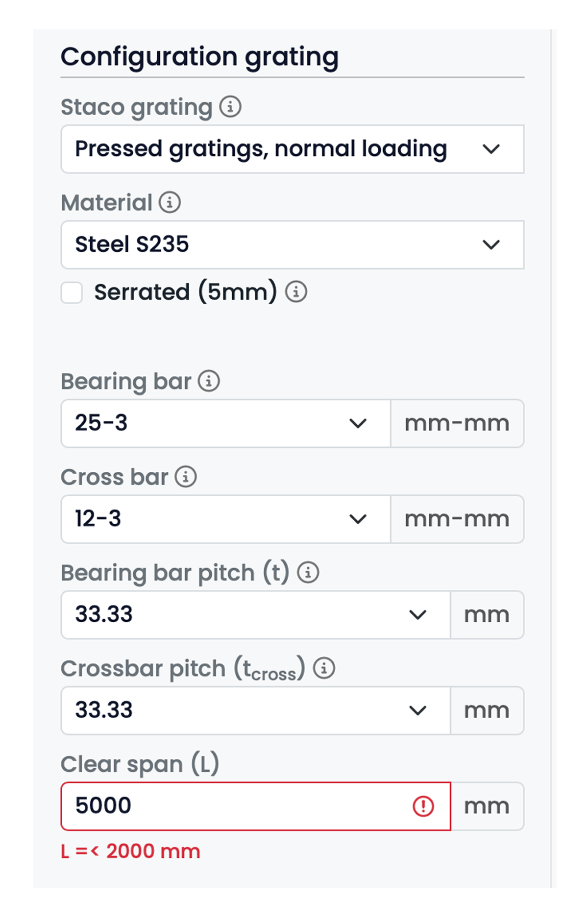Viewport: 588px width, 923px height.
Task: Open the Staco grating type dropdown
Action: 292,149
